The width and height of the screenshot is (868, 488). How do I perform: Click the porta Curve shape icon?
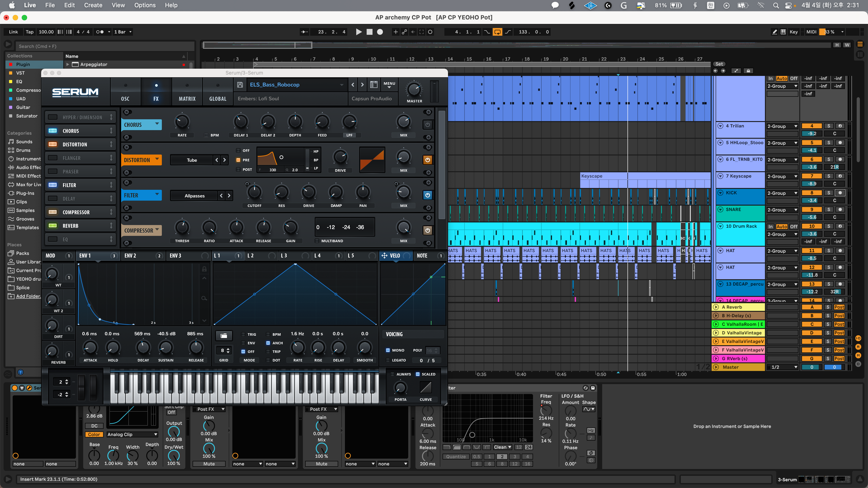[x=426, y=388]
